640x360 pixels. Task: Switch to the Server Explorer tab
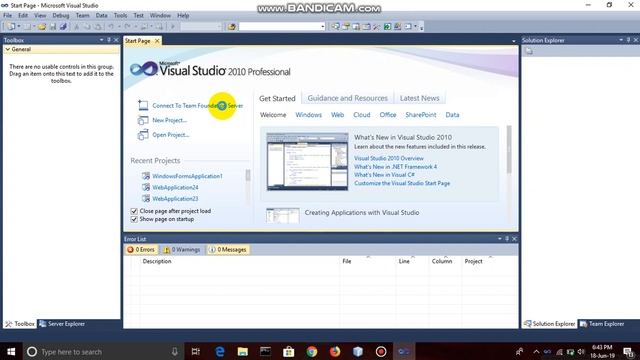(62, 324)
